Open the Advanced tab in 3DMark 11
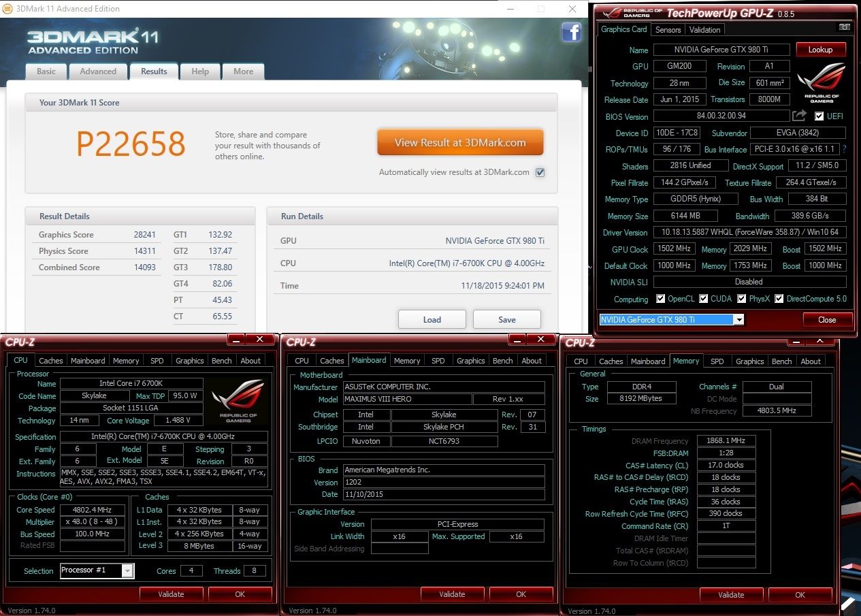 point(98,71)
